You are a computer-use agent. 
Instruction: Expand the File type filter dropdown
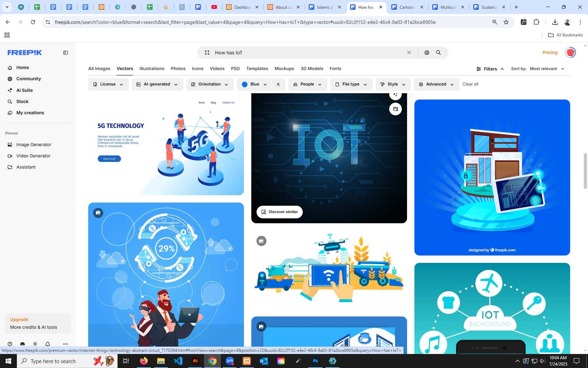pos(351,84)
